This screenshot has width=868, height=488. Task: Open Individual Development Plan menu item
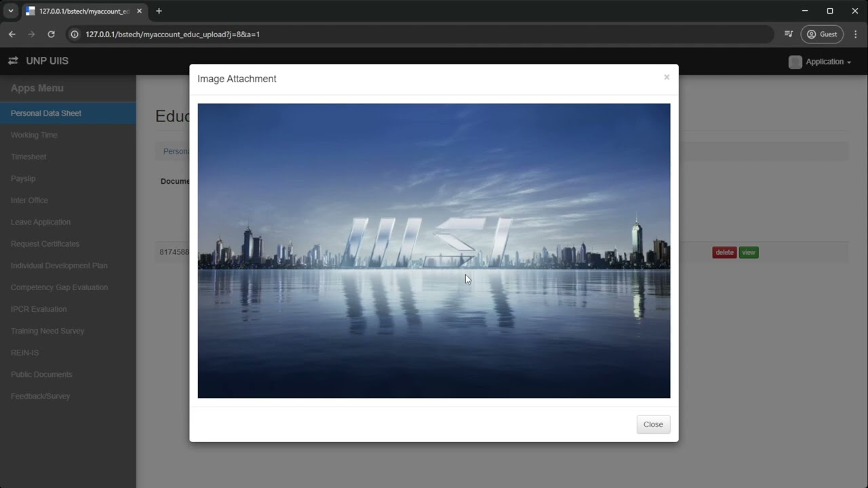coord(68,266)
